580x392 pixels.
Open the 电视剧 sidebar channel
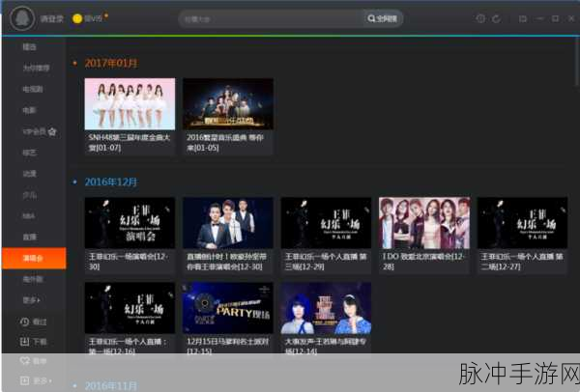[x=33, y=89]
